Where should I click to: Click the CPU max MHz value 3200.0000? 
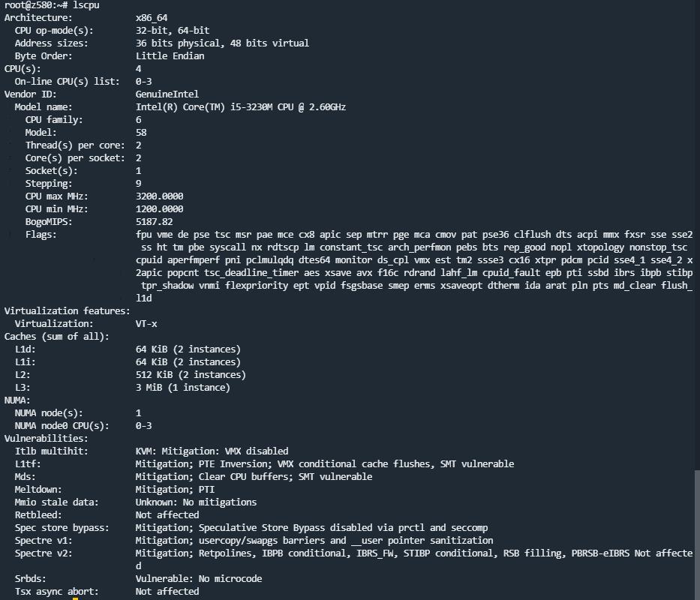[159, 196]
